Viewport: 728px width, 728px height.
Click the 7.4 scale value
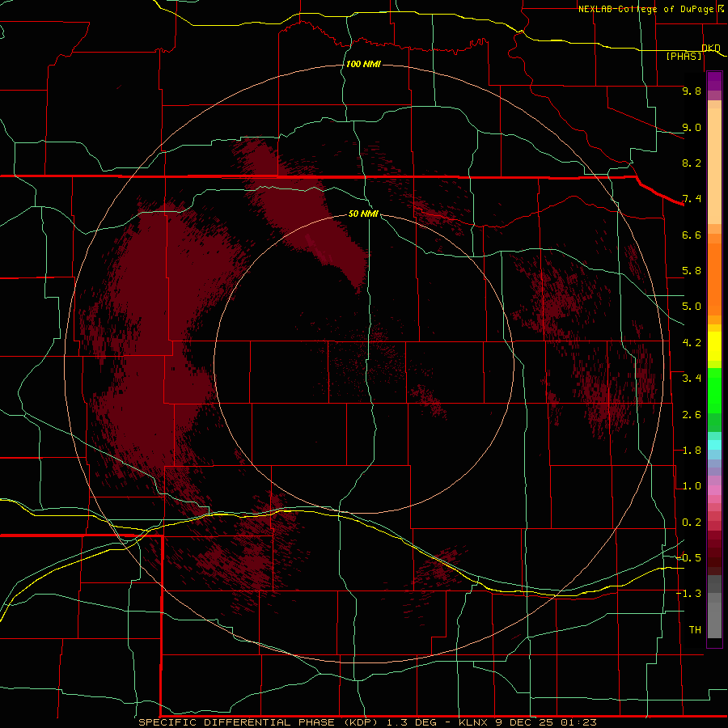[692, 199]
